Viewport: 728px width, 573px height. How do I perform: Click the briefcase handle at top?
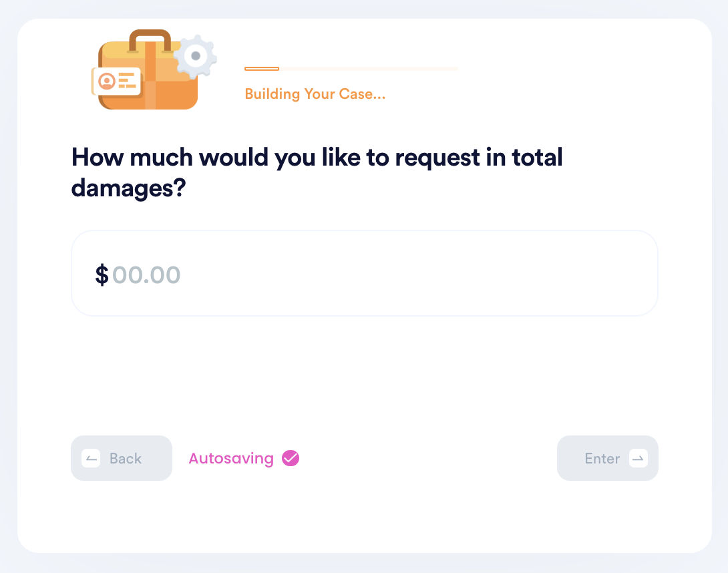[x=150, y=40]
